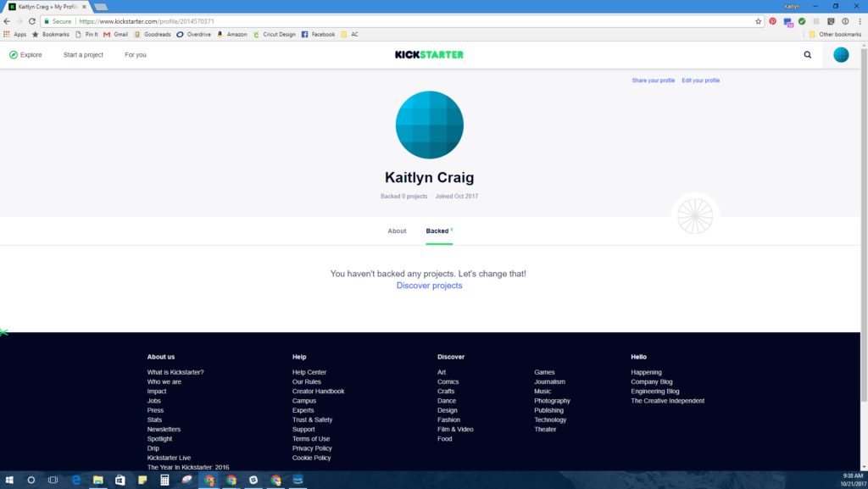
Task: Open the account avatar menu in header
Action: point(841,55)
